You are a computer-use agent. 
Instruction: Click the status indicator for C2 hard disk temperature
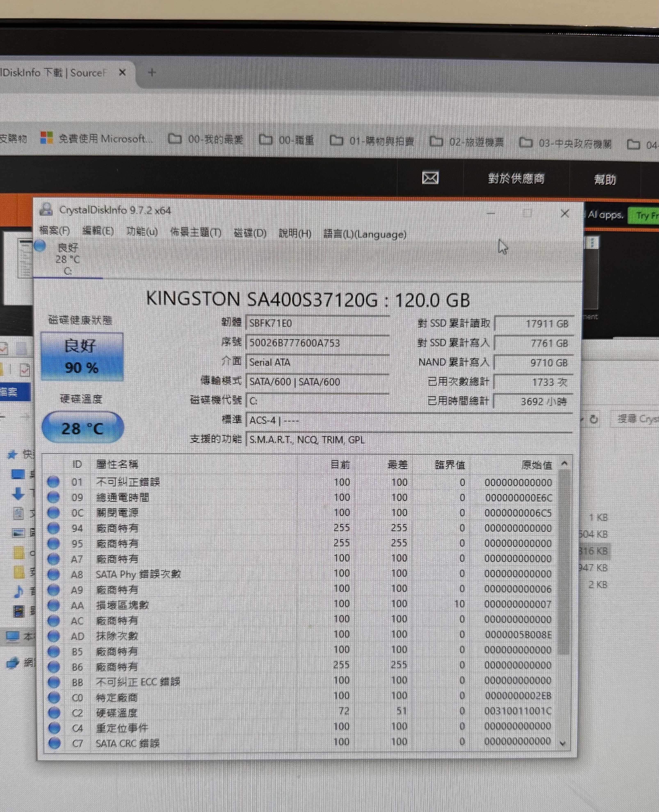coord(54,713)
